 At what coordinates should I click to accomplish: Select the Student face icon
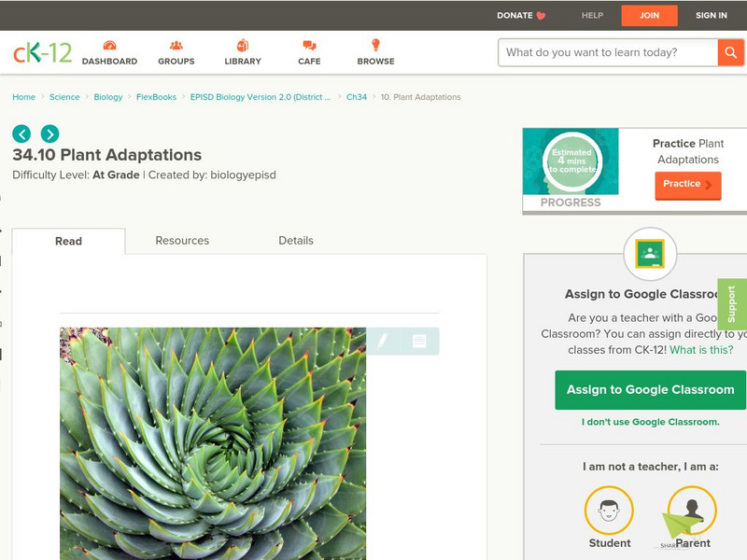609,510
